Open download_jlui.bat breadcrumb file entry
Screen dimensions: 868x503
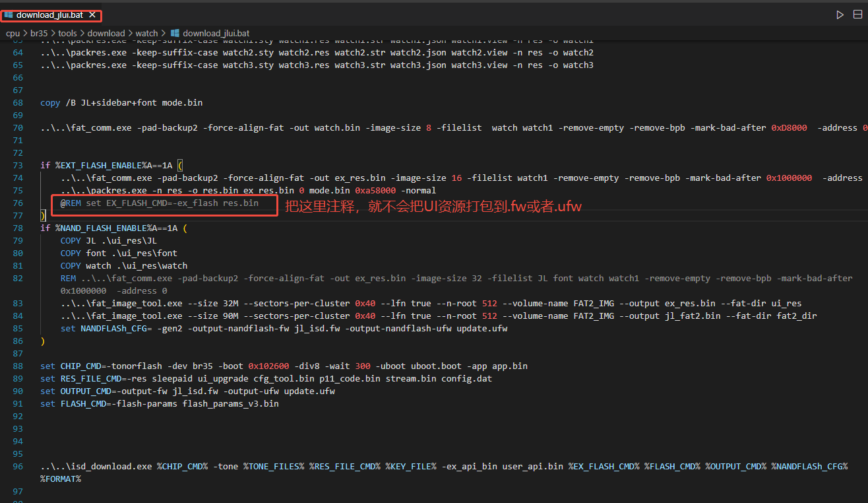tap(210, 33)
